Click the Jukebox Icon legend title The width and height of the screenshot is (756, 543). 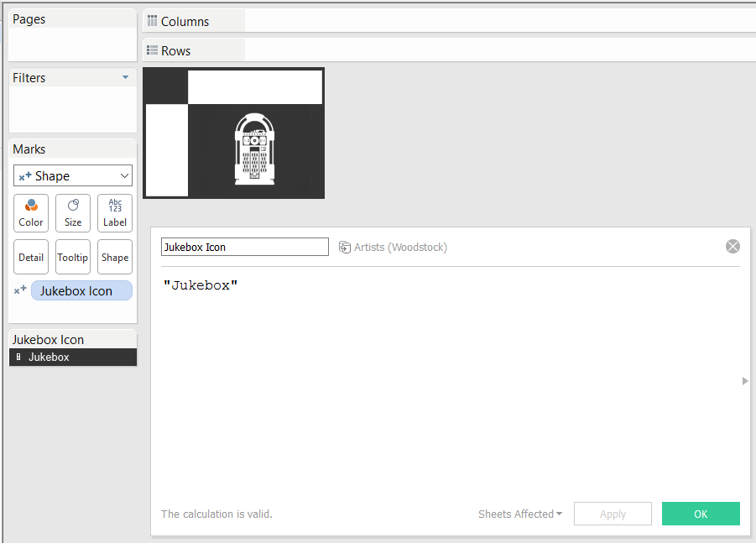(48, 340)
